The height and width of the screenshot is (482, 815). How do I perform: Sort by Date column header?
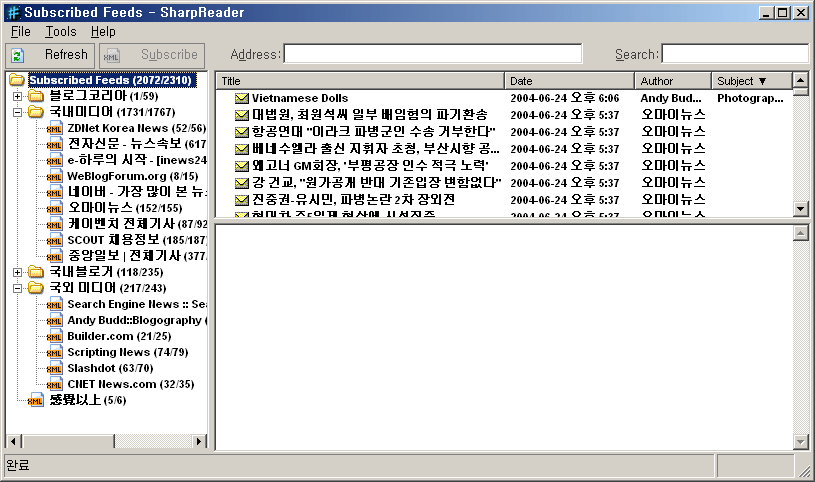coord(569,81)
